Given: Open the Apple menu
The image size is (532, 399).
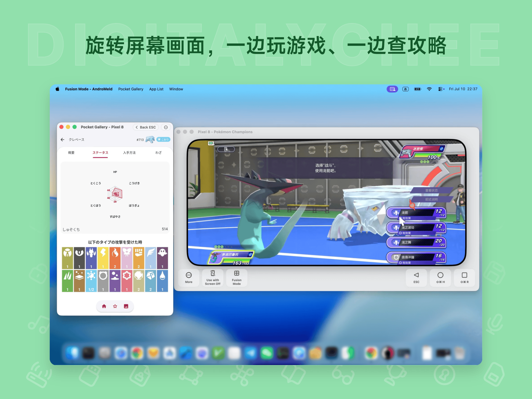Looking at the screenshot, I should [58, 89].
